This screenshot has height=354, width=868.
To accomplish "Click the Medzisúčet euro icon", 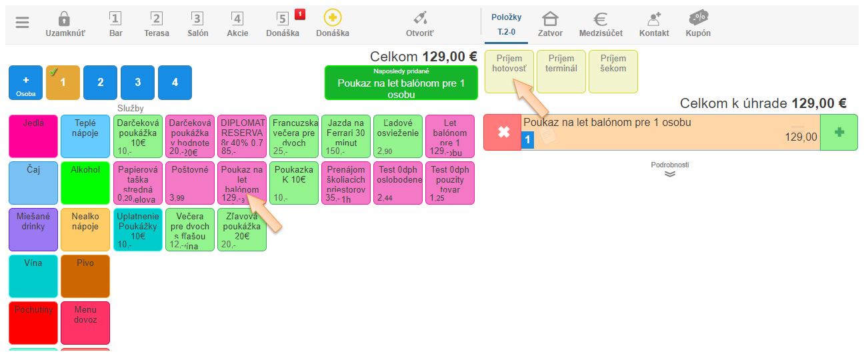I will tap(600, 19).
